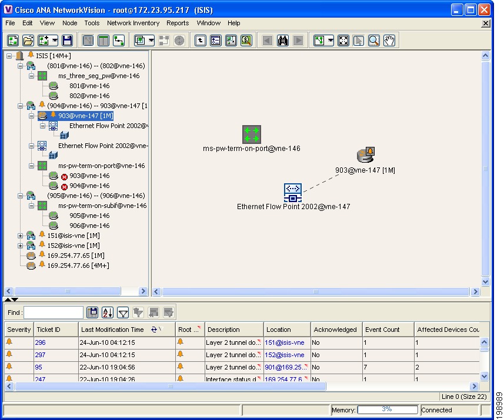This screenshot has width=504, height=420.
Task: Select 801@vne-146 in the tree
Action: pyautogui.click(x=89, y=86)
